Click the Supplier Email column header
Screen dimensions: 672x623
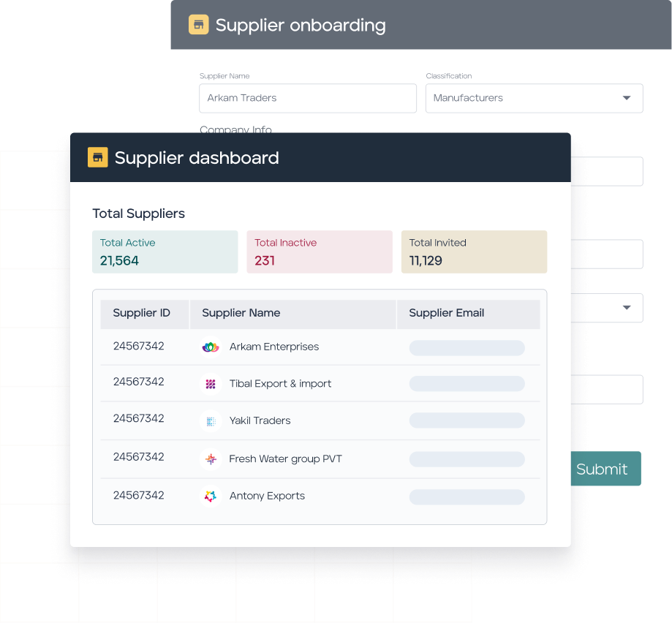point(447,313)
